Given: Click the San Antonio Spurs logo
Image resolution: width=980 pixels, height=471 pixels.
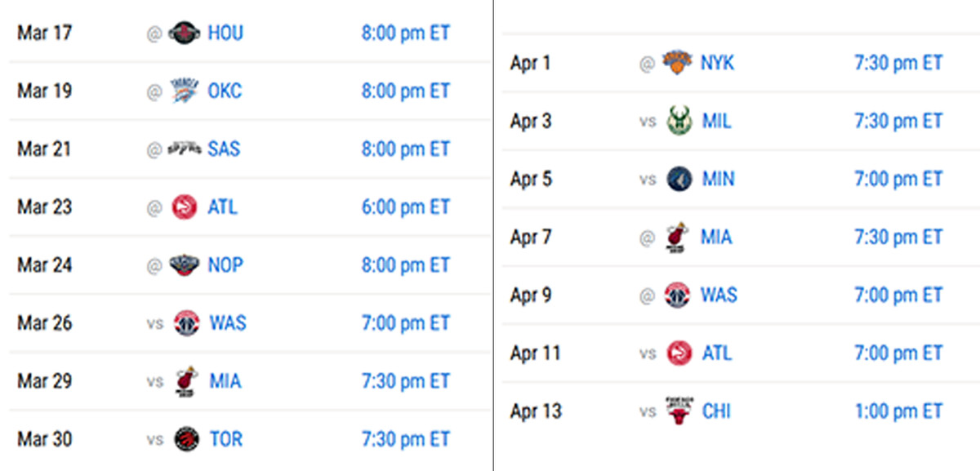Looking at the screenshot, I should [x=184, y=149].
